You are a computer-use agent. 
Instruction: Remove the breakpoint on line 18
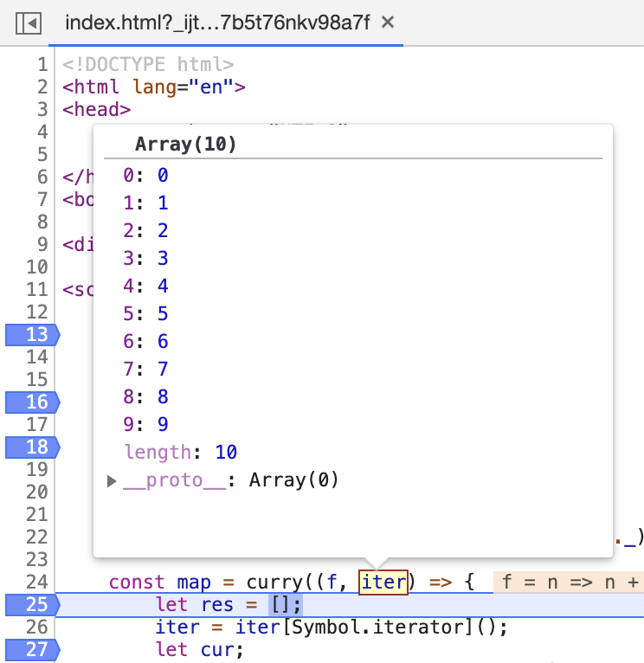(33, 447)
